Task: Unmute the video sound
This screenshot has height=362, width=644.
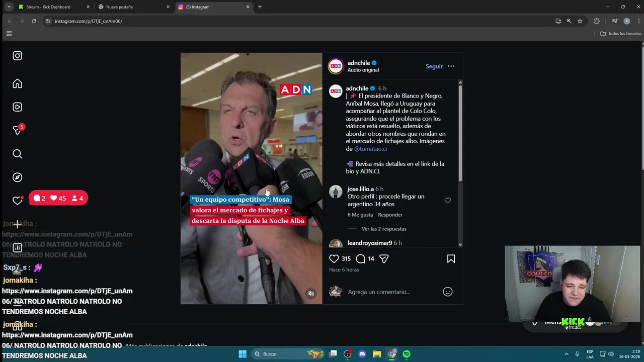Action: tap(311, 294)
